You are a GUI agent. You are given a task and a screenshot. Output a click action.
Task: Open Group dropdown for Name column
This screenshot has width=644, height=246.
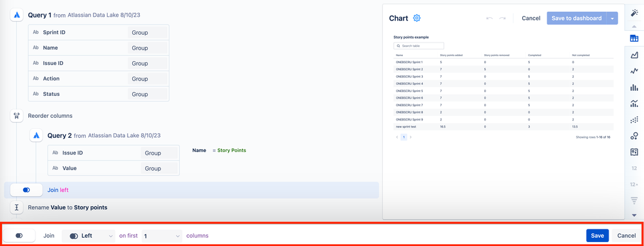[x=147, y=48]
